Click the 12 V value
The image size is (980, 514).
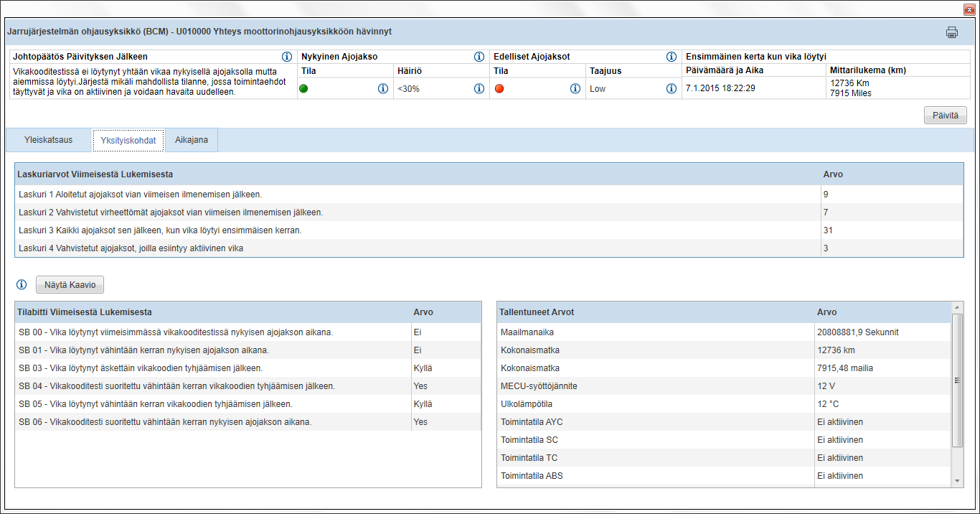(x=826, y=386)
